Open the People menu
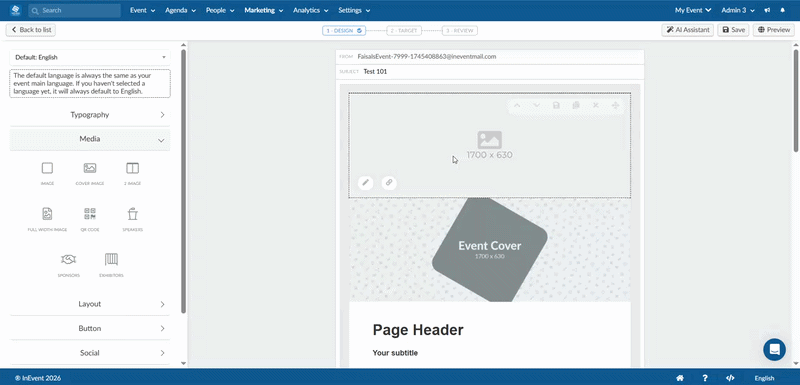The width and height of the screenshot is (800, 385). tap(220, 10)
